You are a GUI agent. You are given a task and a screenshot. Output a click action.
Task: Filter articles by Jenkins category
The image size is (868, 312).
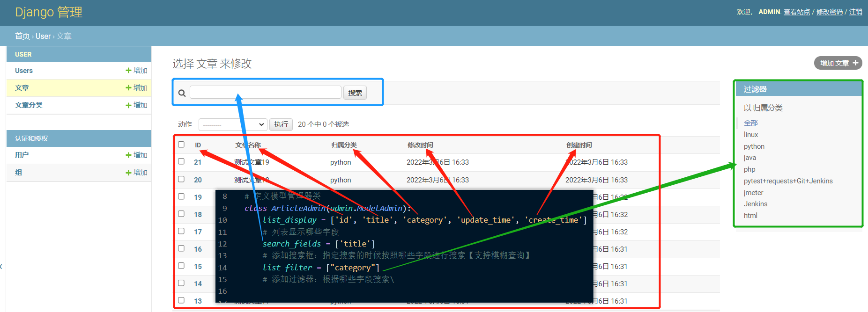756,204
